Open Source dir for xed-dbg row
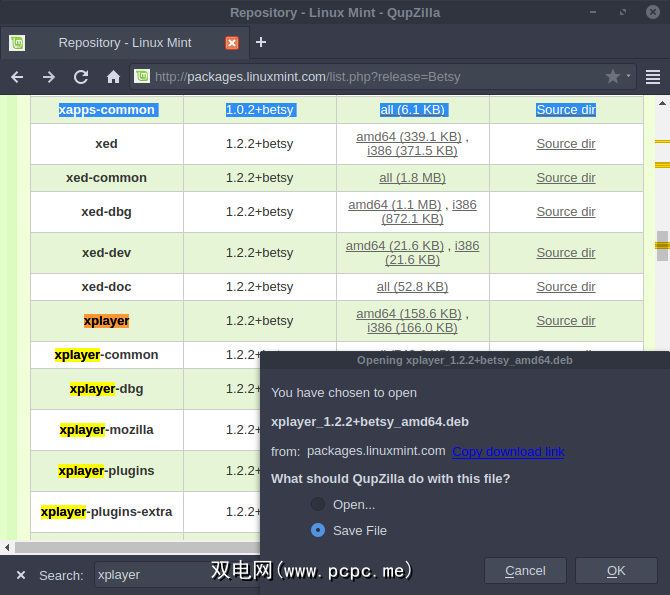670x595 pixels. pos(566,212)
